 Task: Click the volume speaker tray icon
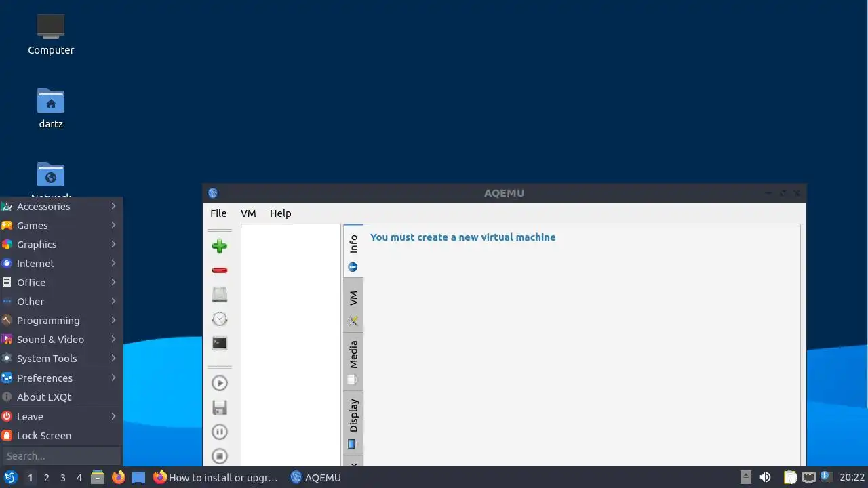coord(765,477)
